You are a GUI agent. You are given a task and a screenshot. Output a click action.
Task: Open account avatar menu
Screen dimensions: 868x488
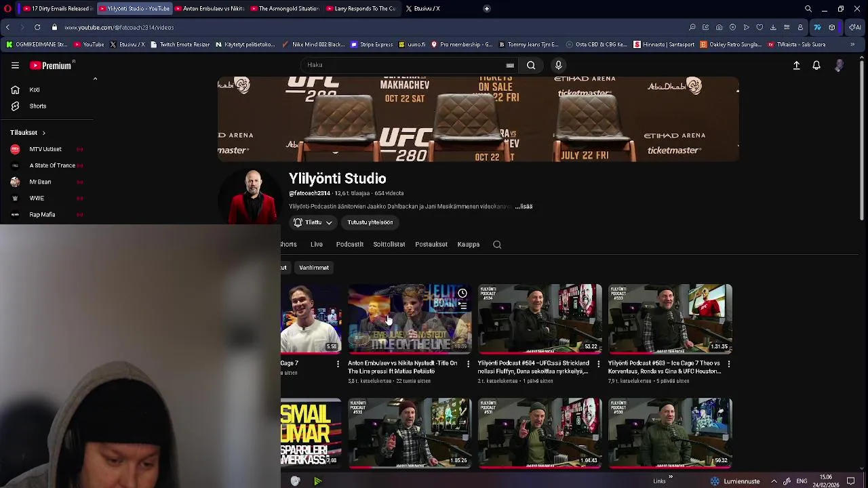point(840,65)
